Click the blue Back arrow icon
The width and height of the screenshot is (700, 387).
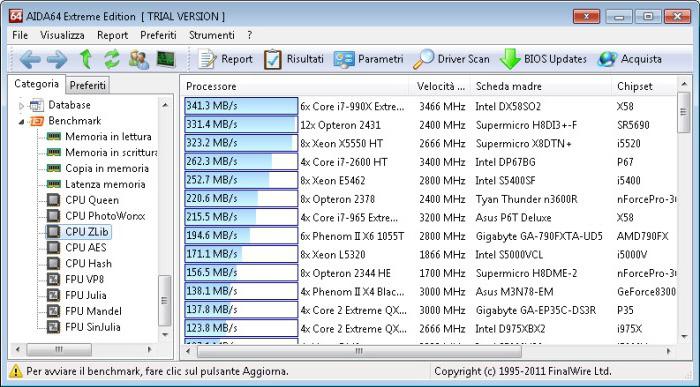[30, 59]
